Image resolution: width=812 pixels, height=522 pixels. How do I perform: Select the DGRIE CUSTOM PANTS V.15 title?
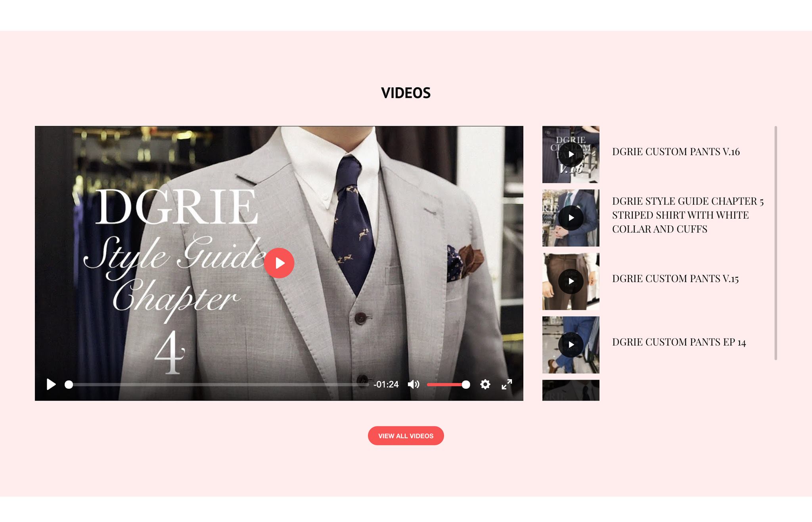(675, 278)
